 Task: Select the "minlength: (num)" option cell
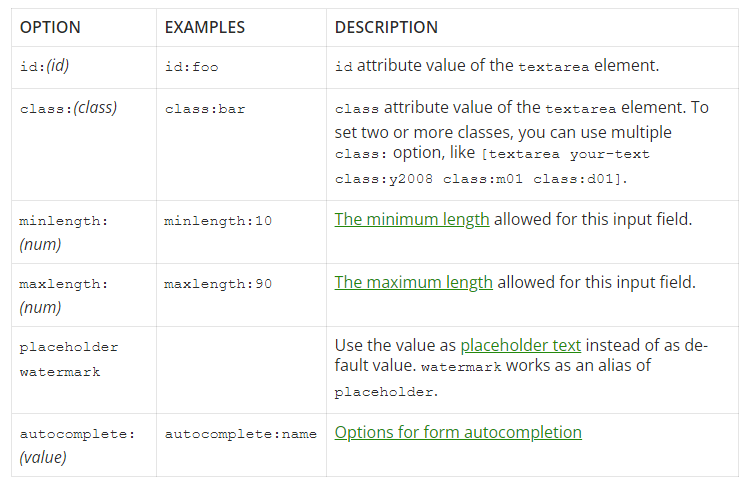pyautogui.click(x=62, y=232)
